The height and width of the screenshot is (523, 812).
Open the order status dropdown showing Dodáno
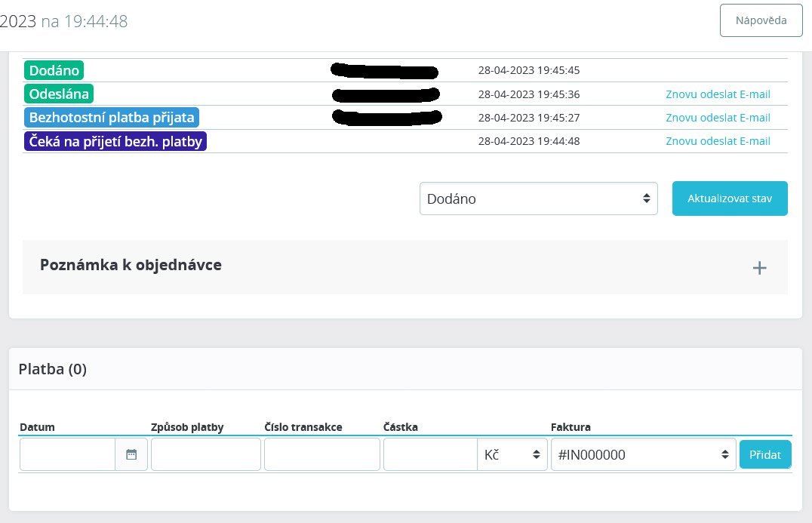point(539,198)
